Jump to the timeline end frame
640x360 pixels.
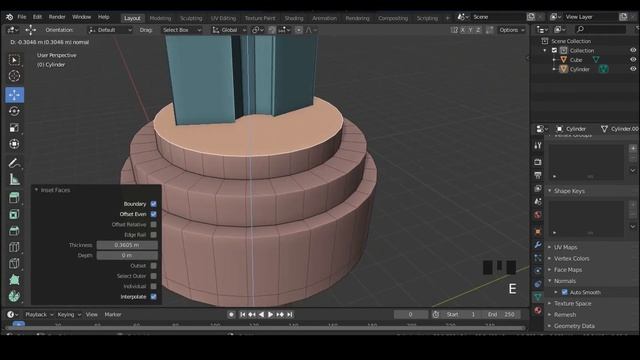pyautogui.click(x=289, y=314)
